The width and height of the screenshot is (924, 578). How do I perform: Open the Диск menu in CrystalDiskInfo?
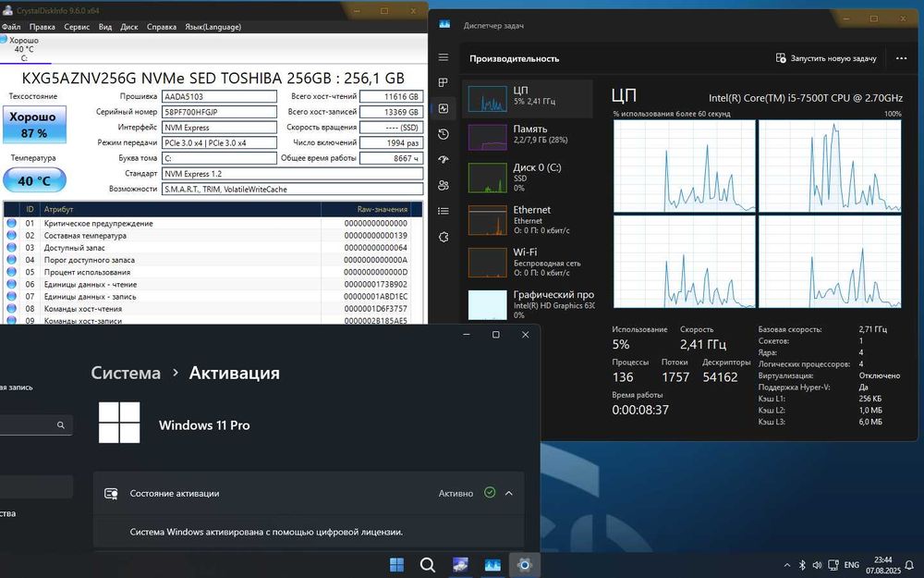(x=129, y=27)
